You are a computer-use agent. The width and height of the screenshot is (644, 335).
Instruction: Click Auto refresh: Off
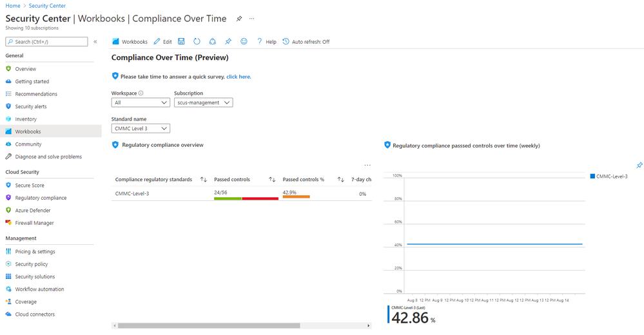306,41
